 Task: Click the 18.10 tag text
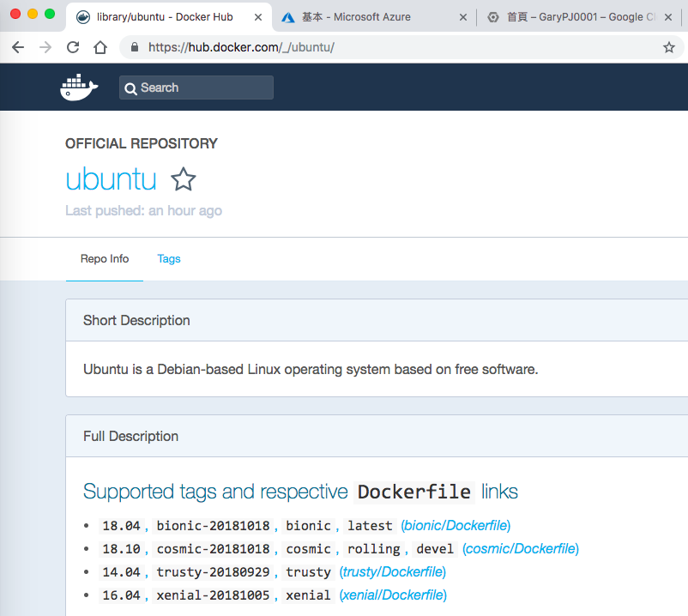[x=121, y=549]
